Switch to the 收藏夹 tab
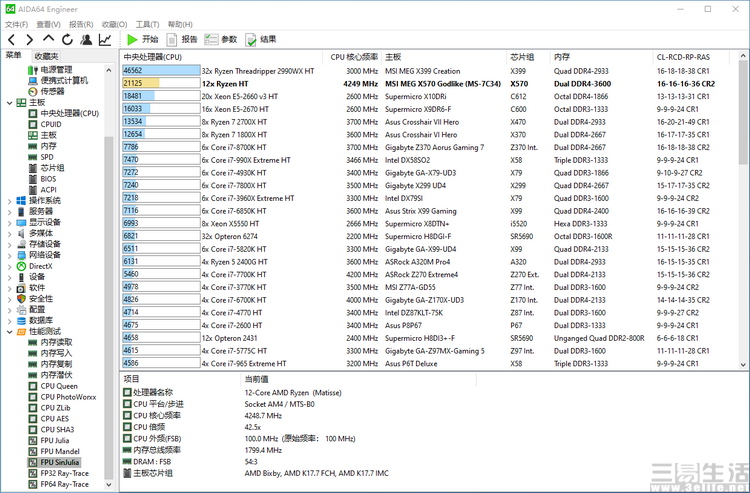Screen dimensions: 750x493 (46, 56)
